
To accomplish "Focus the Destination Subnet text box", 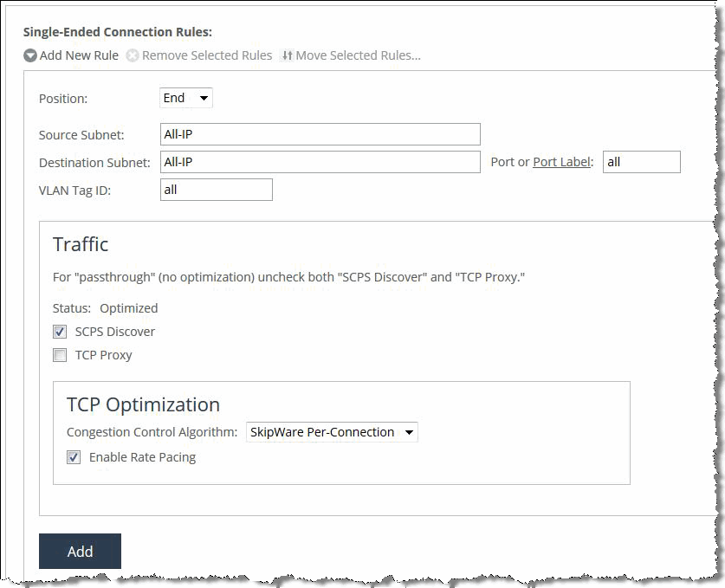I will [x=320, y=162].
